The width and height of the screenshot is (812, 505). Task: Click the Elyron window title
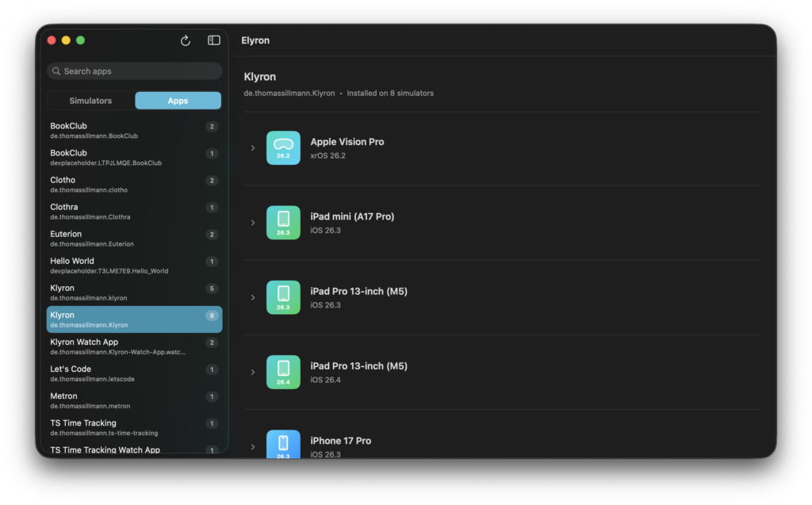[255, 40]
